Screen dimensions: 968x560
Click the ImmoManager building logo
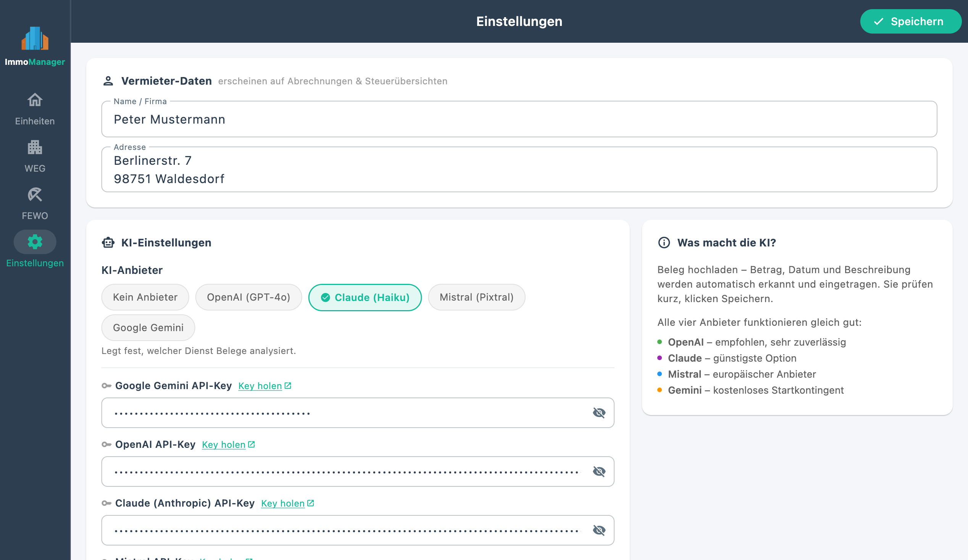pos(35,39)
